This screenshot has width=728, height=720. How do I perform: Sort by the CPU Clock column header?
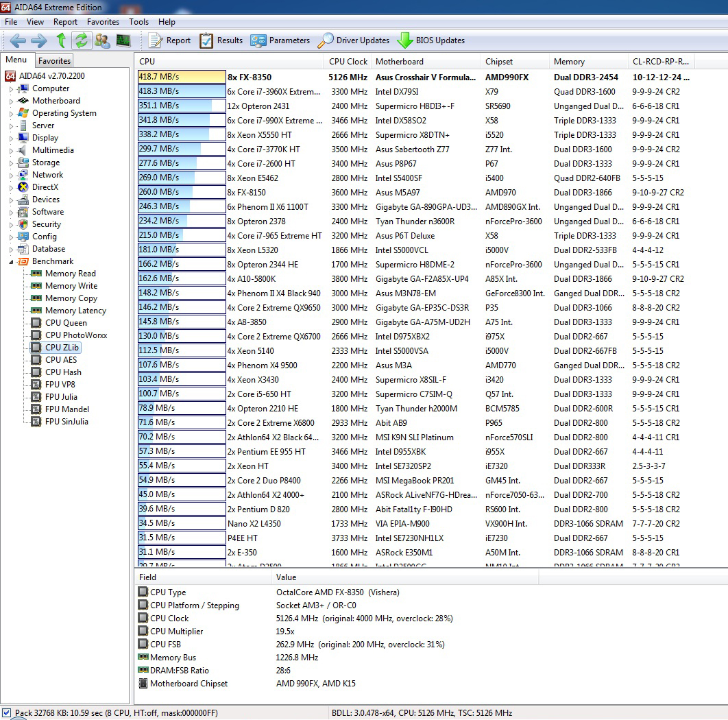(x=348, y=61)
